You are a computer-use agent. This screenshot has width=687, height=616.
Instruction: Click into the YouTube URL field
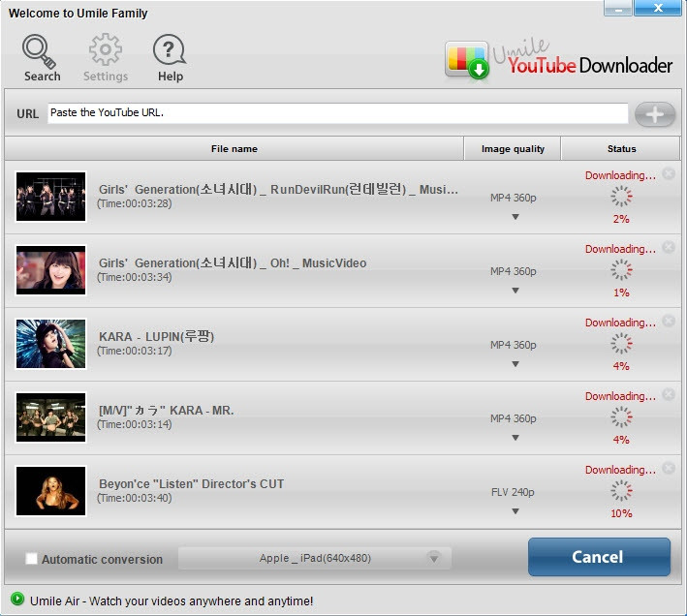coord(337,113)
